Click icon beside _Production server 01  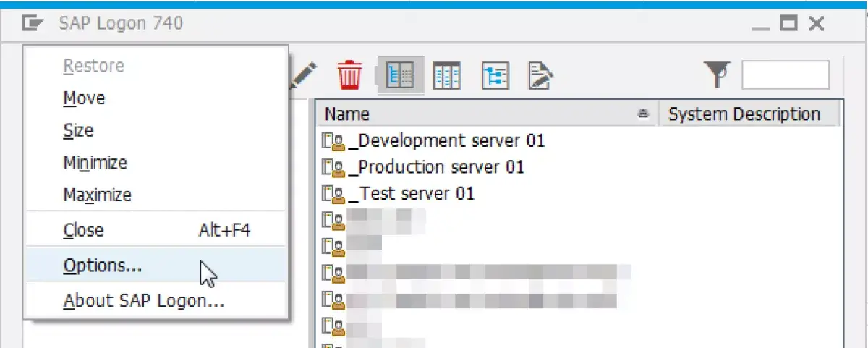pos(333,168)
